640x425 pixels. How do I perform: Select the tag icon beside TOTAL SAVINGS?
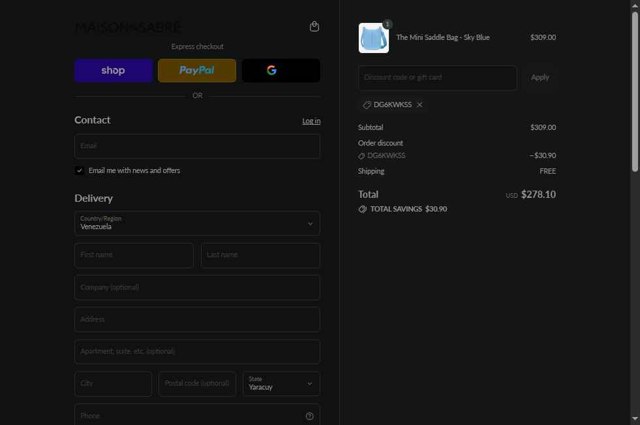pyautogui.click(x=362, y=209)
